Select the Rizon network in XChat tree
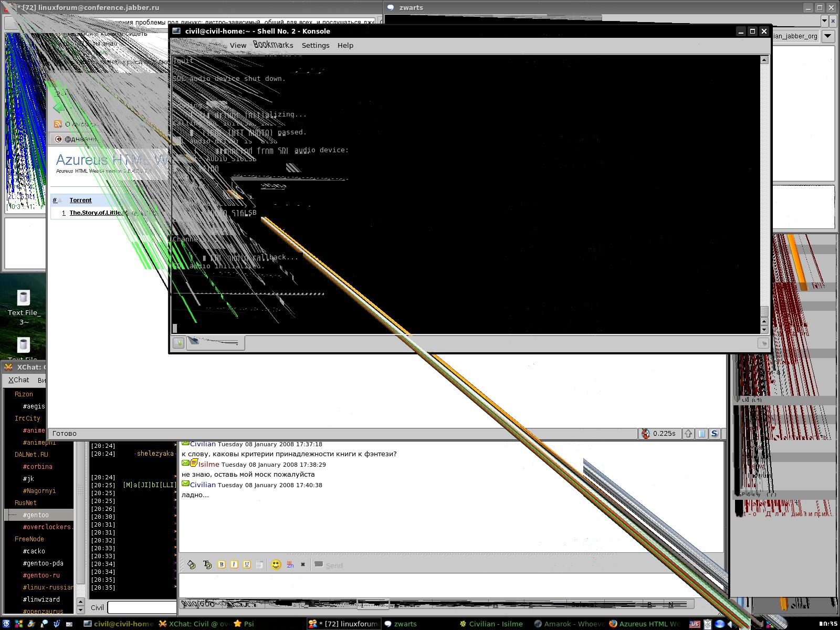 tap(24, 394)
